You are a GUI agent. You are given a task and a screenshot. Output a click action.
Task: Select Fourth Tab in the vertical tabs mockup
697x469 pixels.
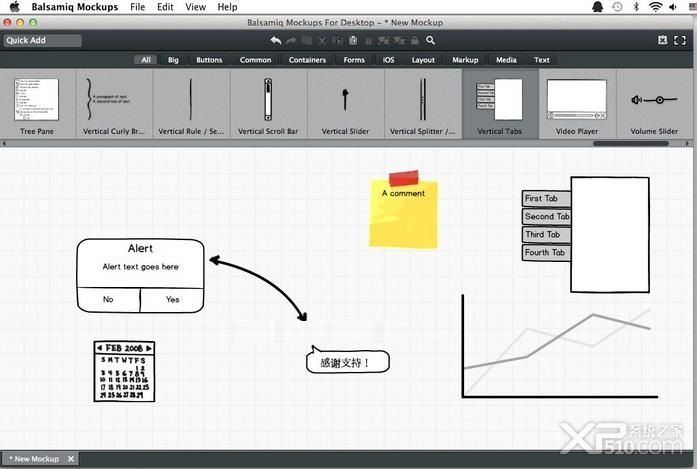546,253
